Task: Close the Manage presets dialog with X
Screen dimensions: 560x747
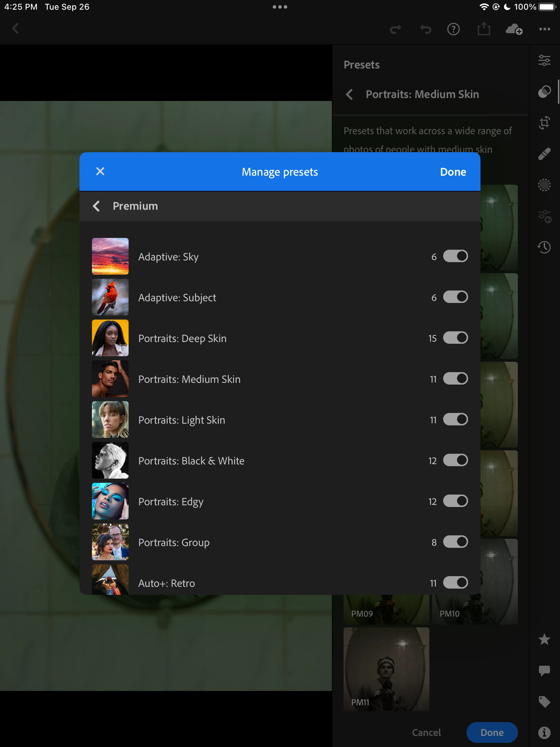Action: [100, 171]
